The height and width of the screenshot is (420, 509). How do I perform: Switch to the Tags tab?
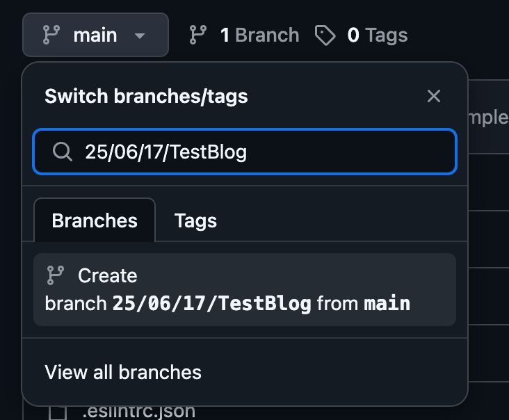(195, 221)
